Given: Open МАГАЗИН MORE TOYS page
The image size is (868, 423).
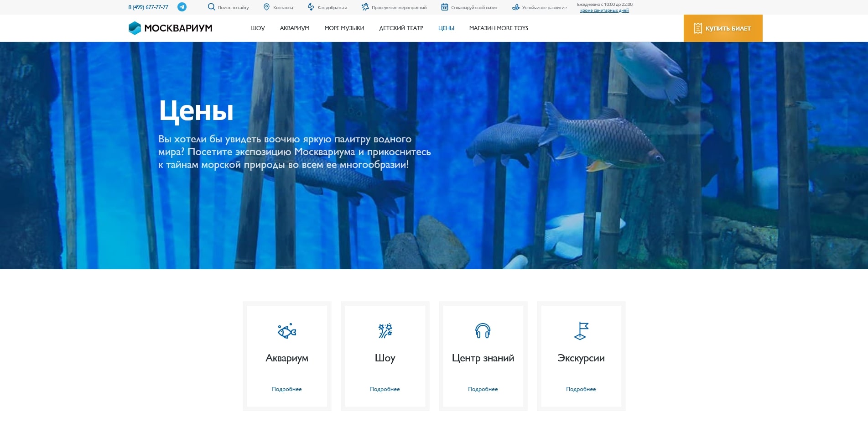Looking at the screenshot, I should (x=499, y=28).
